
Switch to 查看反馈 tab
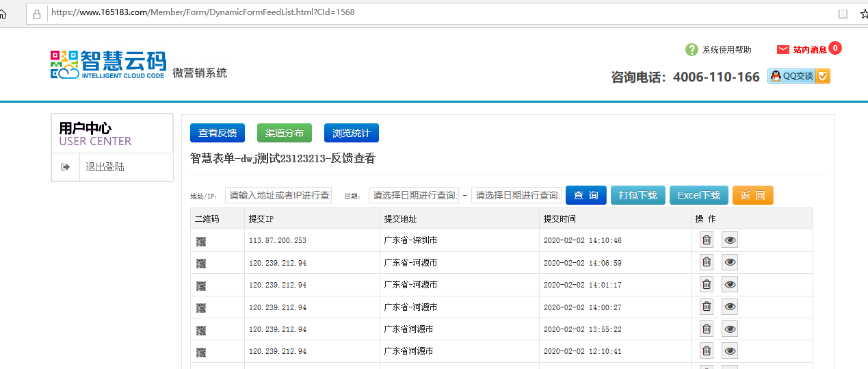[218, 133]
